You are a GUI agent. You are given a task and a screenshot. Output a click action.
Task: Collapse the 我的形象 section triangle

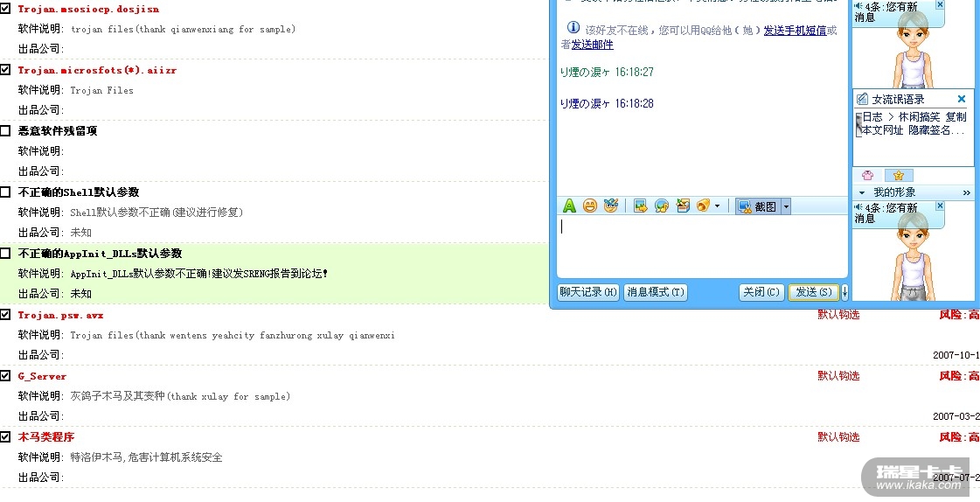click(862, 192)
